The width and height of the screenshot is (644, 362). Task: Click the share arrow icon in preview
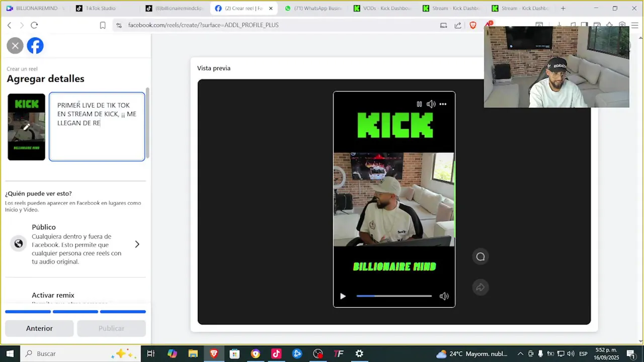480,288
